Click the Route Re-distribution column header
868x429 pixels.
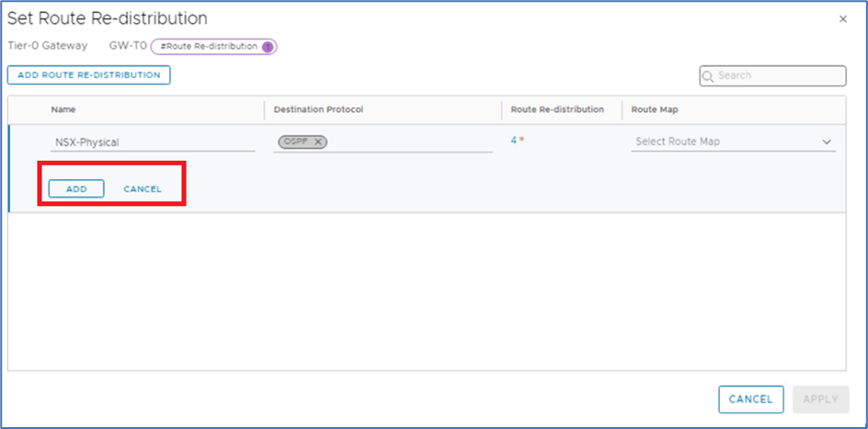(557, 109)
